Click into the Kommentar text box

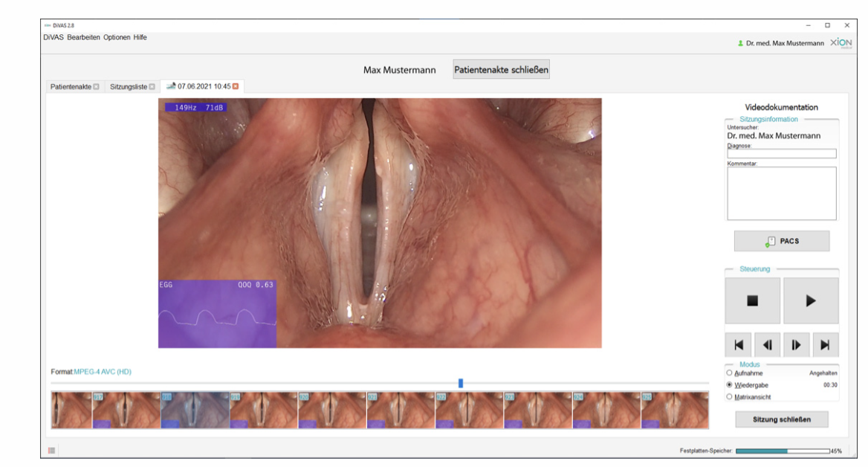(x=782, y=193)
